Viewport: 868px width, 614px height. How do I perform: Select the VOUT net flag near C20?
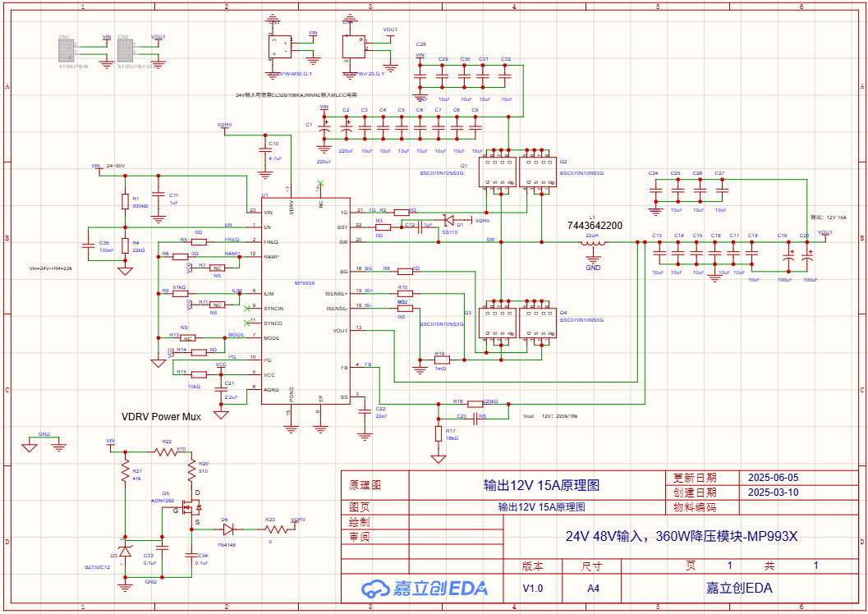824,235
